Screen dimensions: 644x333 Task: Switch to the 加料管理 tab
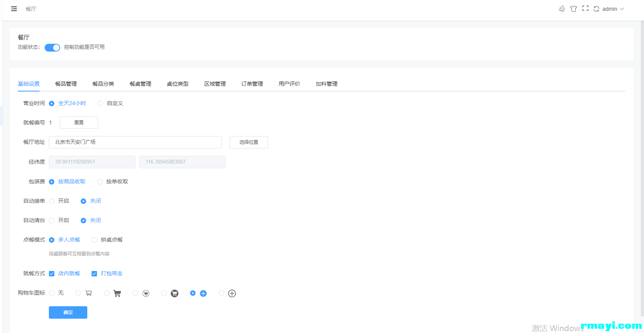tap(327, 84)
